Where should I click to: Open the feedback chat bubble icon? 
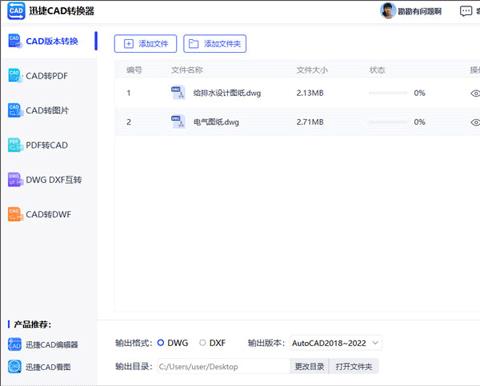click(466, 11)
